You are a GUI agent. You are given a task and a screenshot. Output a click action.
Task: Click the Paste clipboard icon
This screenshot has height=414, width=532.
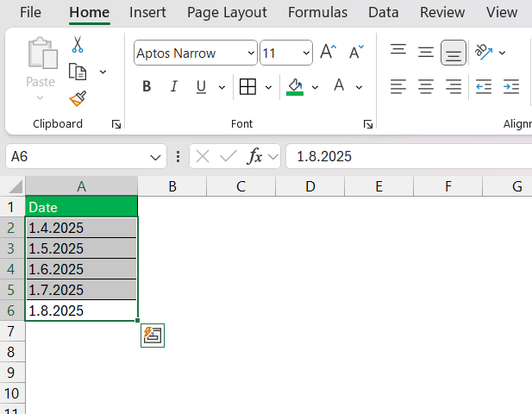tap(43, 53)
